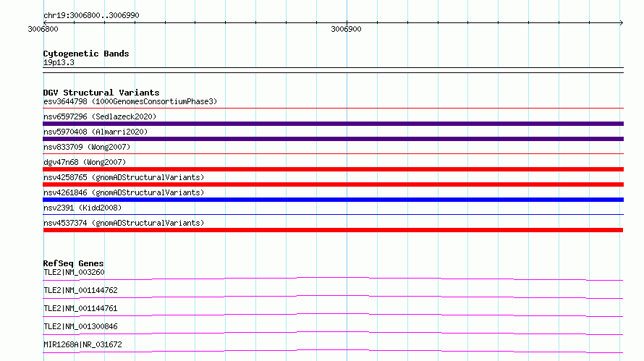Click the red nsv4537374 variant bar
Viewport: 644px width, 361px height.
(333, 230)
